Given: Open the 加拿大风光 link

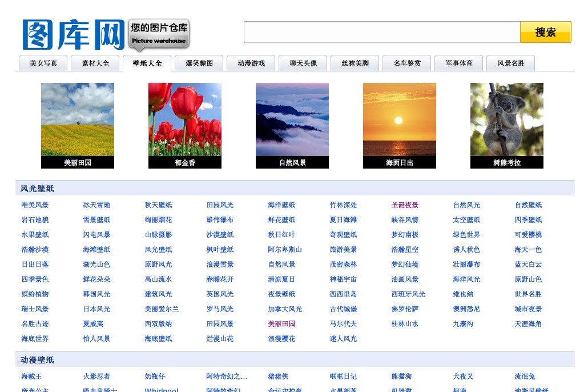Looking at the screenshot, I should pyautogui.click(x=285, y=309).
